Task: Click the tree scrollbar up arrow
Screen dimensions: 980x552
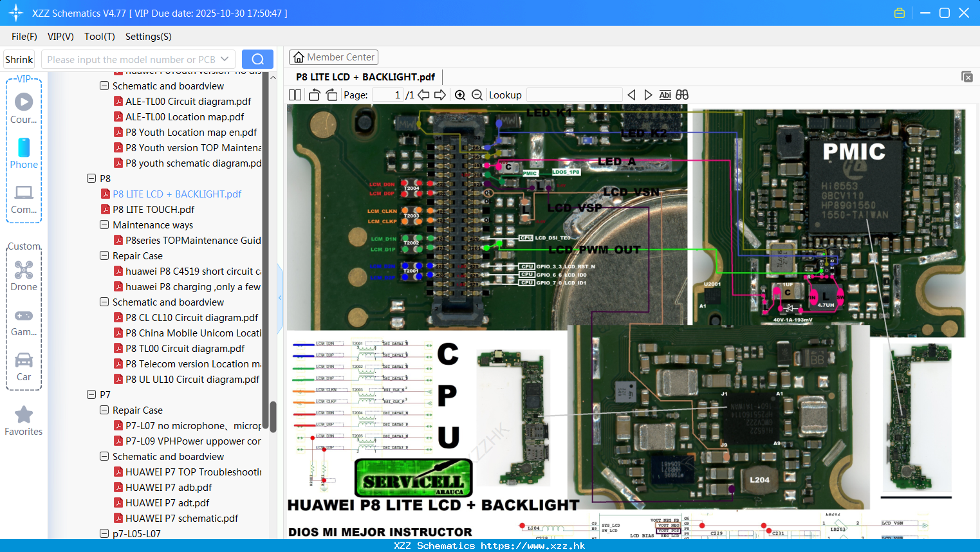Action: (273, 77)
